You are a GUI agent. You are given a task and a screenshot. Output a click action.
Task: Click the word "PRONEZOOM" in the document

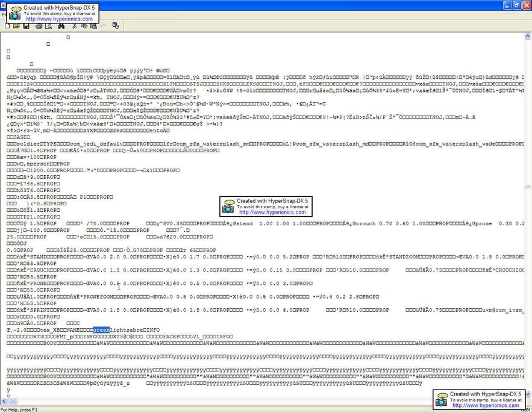tap(98, 297)
